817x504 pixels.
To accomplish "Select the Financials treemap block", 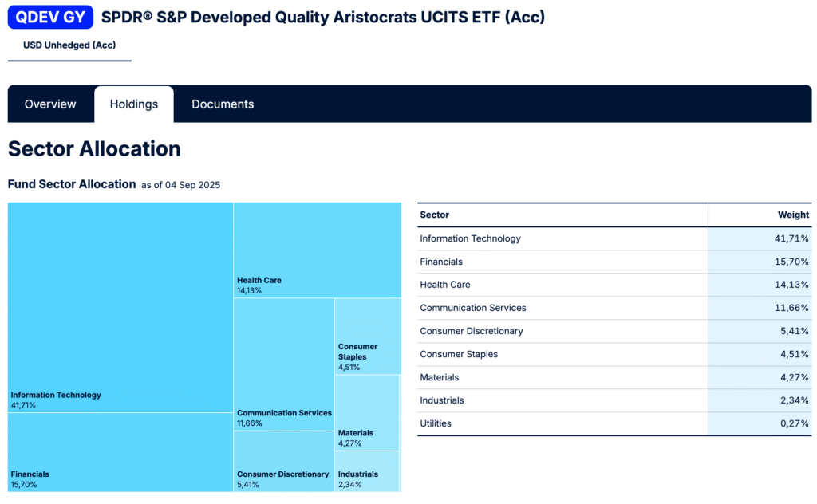I will (120, 452).
